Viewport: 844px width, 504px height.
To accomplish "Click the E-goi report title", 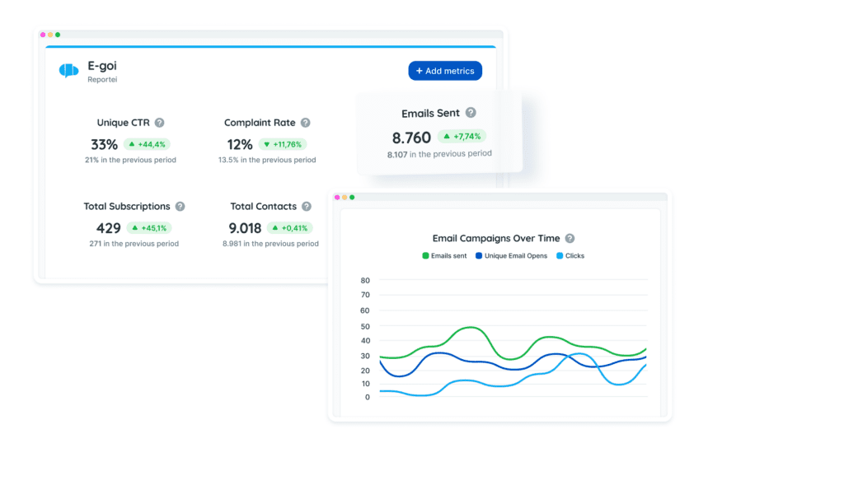I will coord(102,65).
